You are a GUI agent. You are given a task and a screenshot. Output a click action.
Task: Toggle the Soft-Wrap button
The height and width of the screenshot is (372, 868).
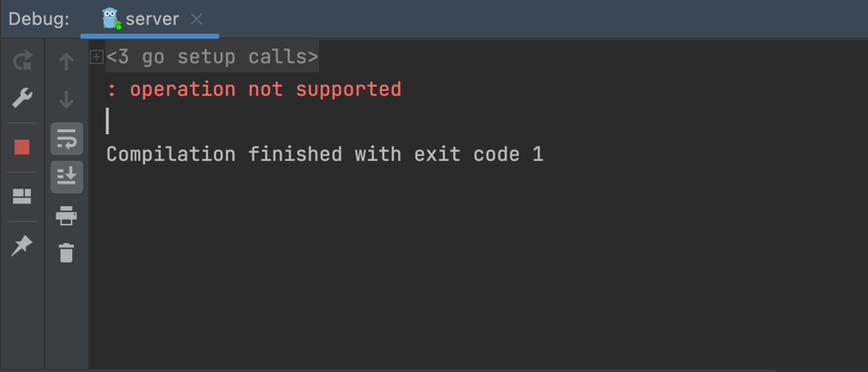(x=66, y=139)
